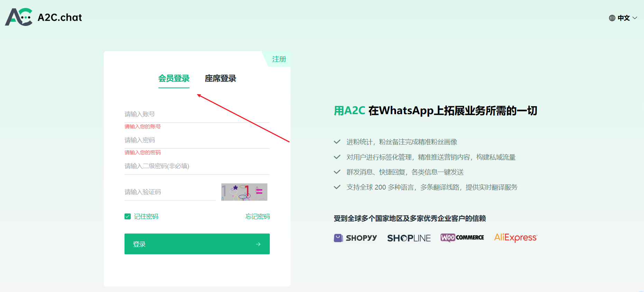
Task: Expand language chevron next to 中文
Action: click(635, 18)
